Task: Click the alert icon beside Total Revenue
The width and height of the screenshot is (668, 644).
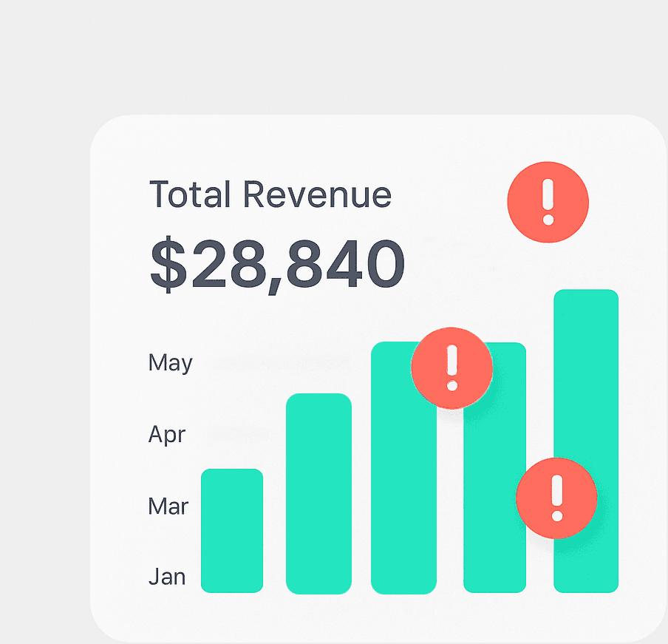Action: click(x=548, y=202)
